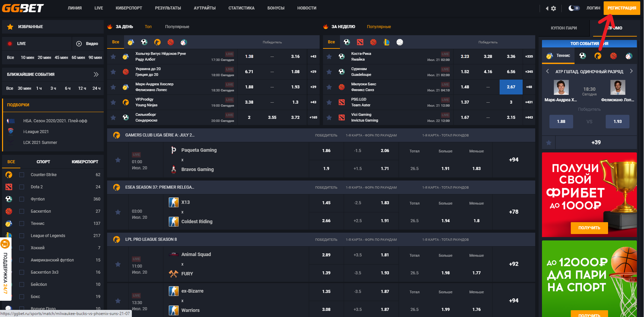Filter daily top by soccer ball icon

coord(144,42)
